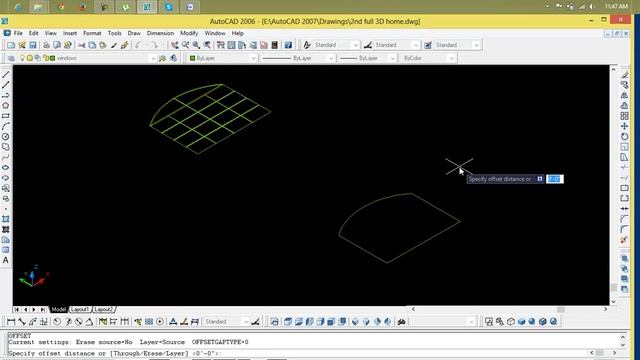The image size is (640, 360).
Task: Click the Move tool in Modify toolbar
Action: [624, 126]
